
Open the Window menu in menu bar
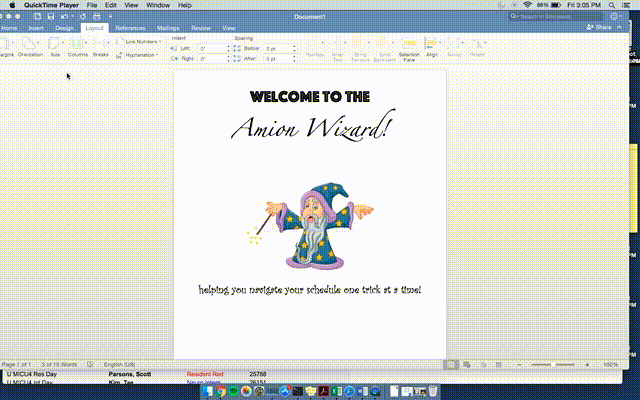pos(158,5)
